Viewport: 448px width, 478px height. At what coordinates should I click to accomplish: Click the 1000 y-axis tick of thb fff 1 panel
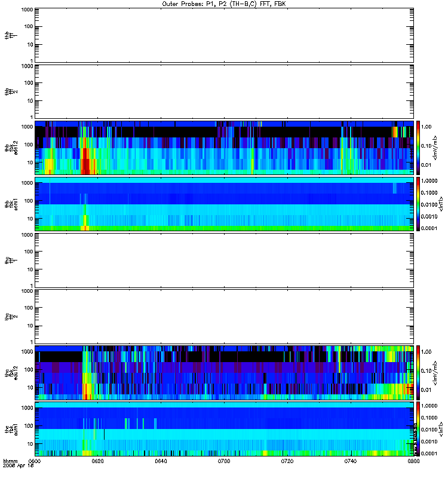coord(27,10)
